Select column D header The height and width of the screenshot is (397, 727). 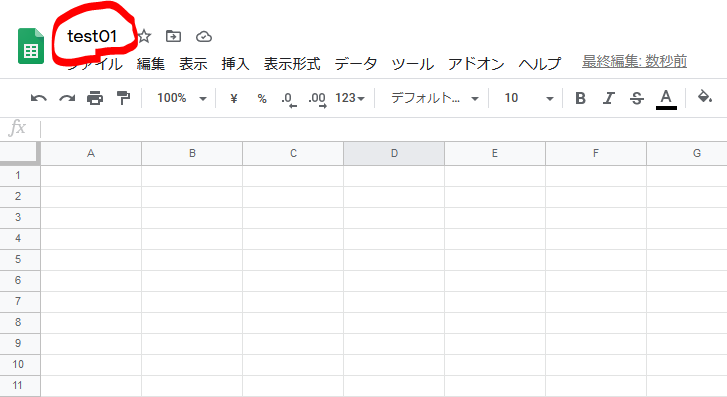click(x=394, y=154)
